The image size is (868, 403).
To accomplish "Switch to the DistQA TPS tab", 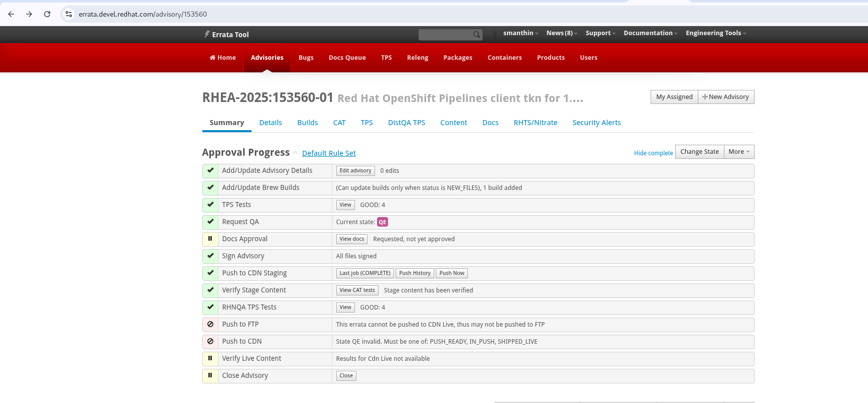I will click(x=407, y=123).
